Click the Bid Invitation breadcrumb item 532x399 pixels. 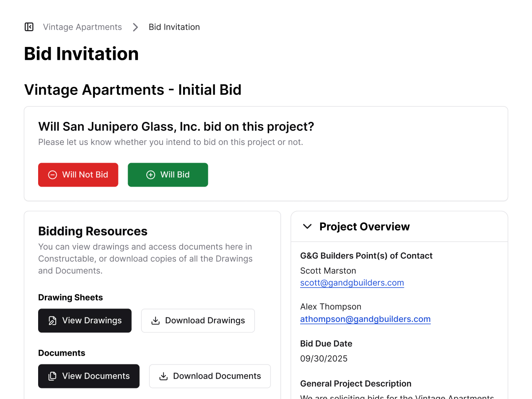point(174,27)
